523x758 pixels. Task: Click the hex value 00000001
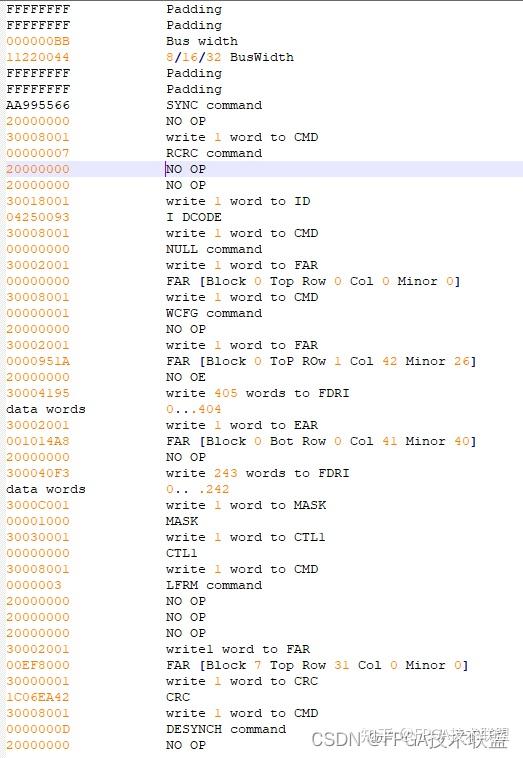coord(38,313)
